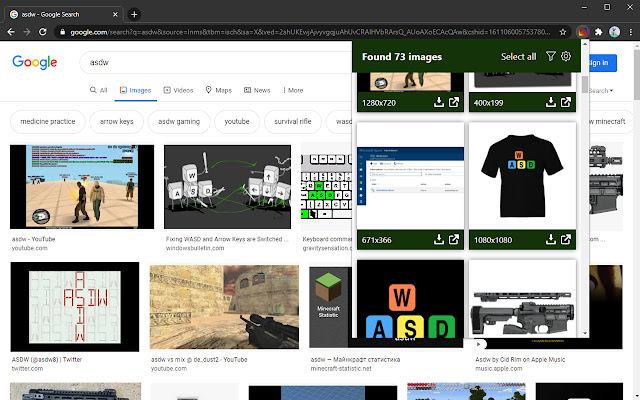This screenshot has width=640, height=400.
Task: Open the 1280x720 image in new tab
Action: (x=454, y=102)
